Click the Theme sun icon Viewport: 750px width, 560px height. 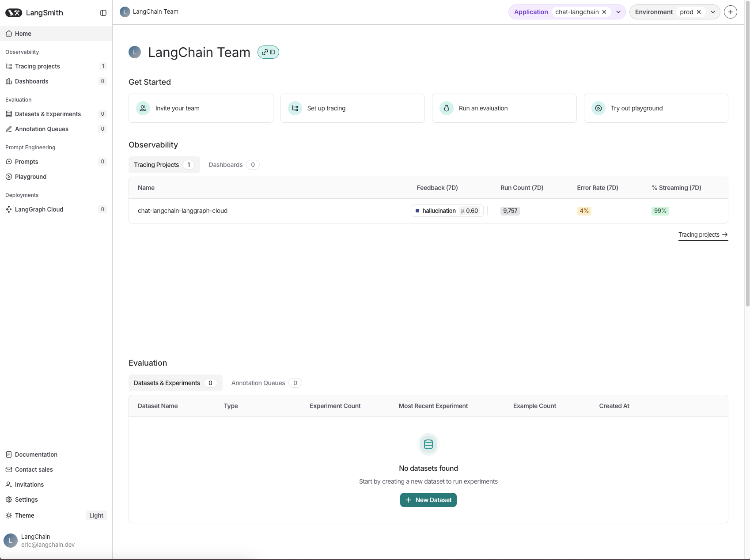[x=9, y=515]
